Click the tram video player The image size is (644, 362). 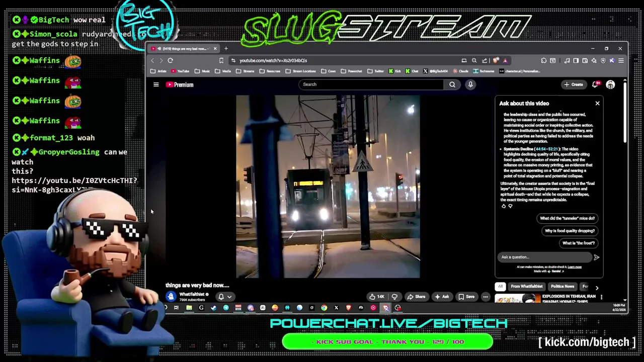(328, 187)
